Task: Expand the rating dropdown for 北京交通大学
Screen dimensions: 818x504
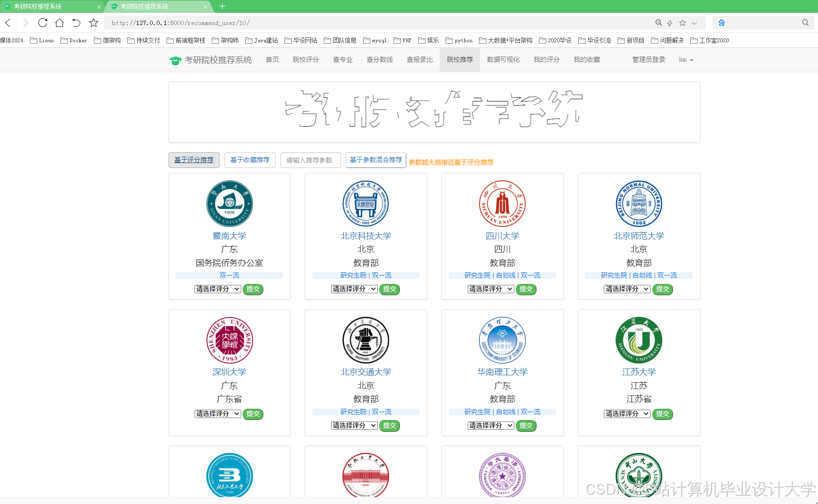Action: 354,425
